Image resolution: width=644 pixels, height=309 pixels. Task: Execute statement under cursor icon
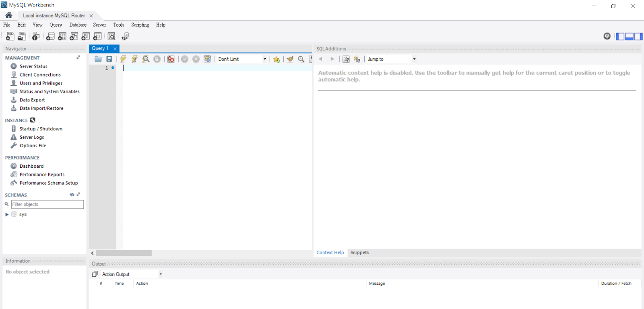tap(134, 59)
